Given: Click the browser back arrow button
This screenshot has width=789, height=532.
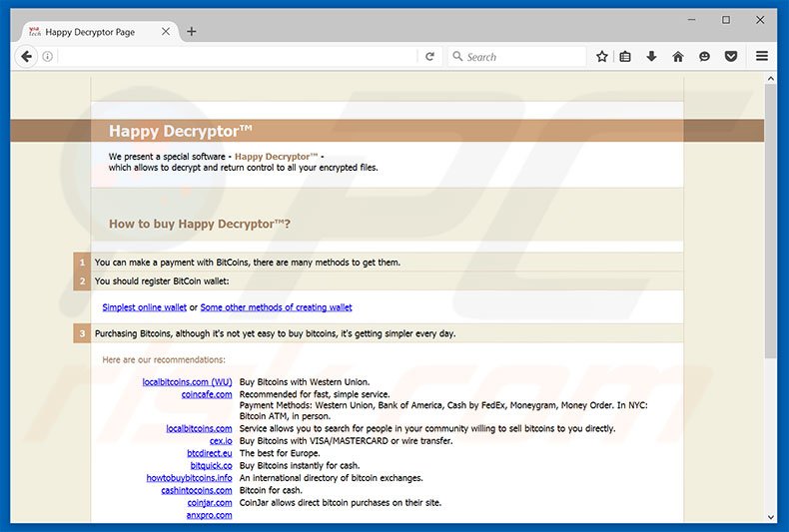Looking at the screenshot, I should point(26,57).
